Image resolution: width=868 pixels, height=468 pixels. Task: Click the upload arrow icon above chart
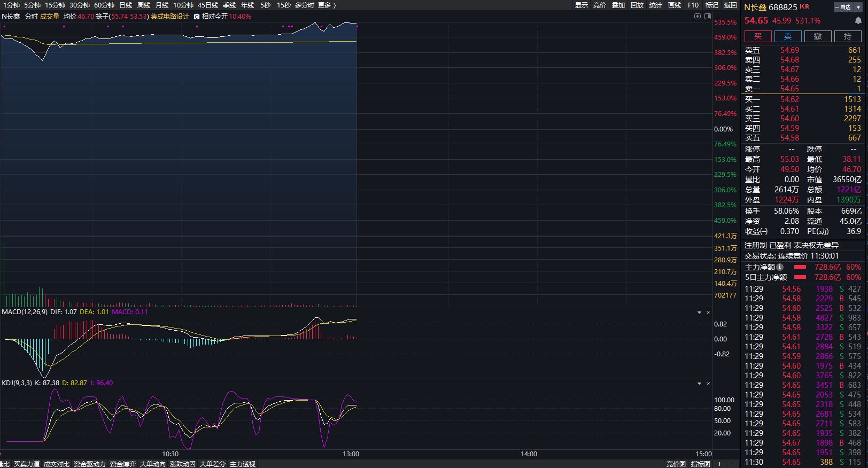(697, 16)
